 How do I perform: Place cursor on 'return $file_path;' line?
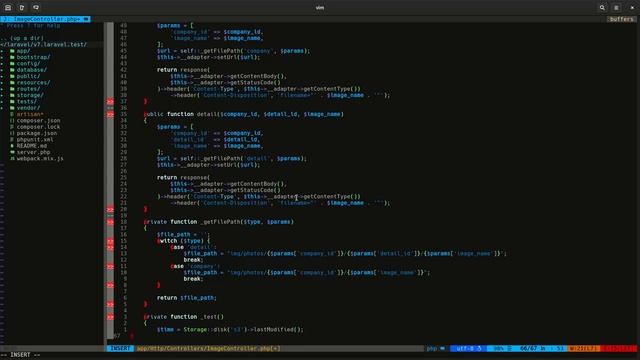tap(187, 298)
